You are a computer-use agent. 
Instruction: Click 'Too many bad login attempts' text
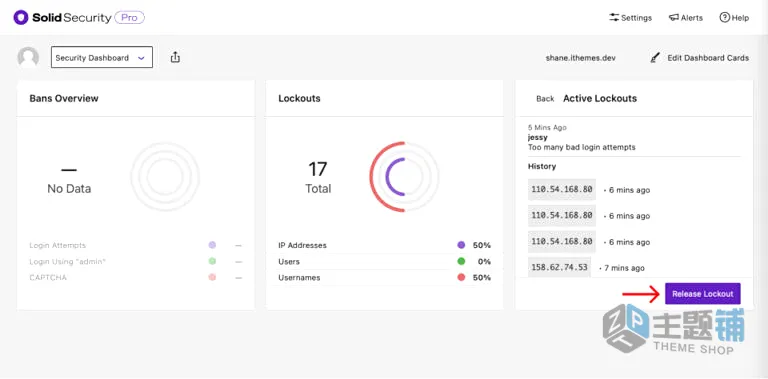[581, 147]
